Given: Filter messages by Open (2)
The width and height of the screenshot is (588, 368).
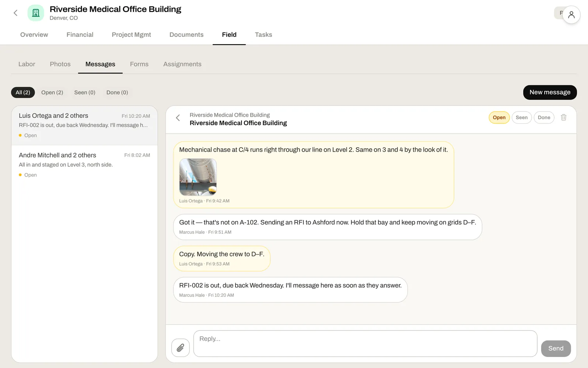Looking at the screenshot, I should [x=52, y=92].
